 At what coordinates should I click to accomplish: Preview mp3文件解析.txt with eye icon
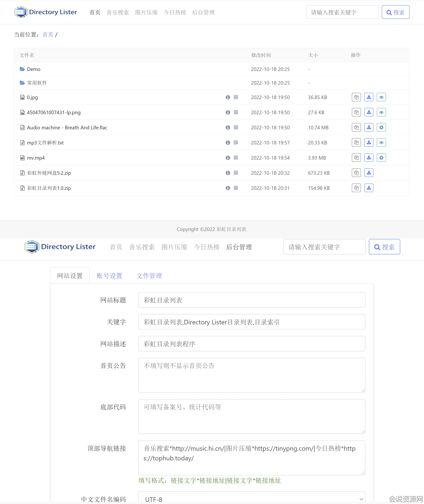[381, 143]
